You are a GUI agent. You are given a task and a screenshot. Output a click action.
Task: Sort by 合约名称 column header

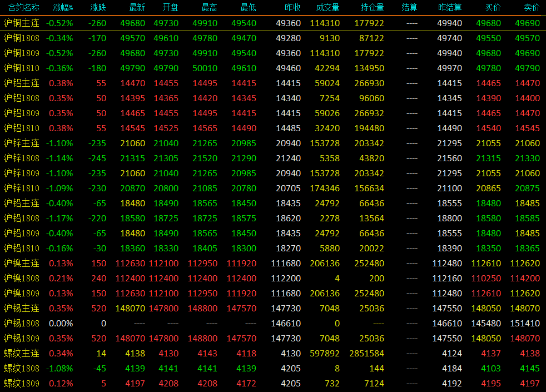(x=23, y=7)
